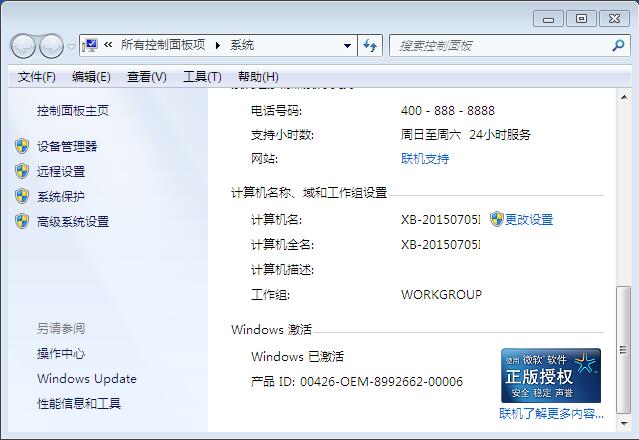
Task: Open 远程设置 from the left panel
Action: pyautogui.click(x=61, y=171)
